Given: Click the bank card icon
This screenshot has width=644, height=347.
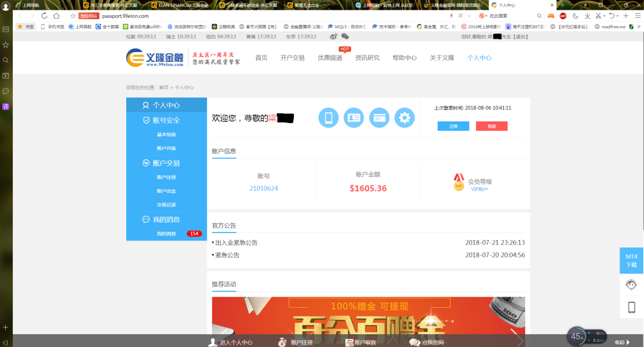Looking at the screenshot, I should click(x=379, y=118).
